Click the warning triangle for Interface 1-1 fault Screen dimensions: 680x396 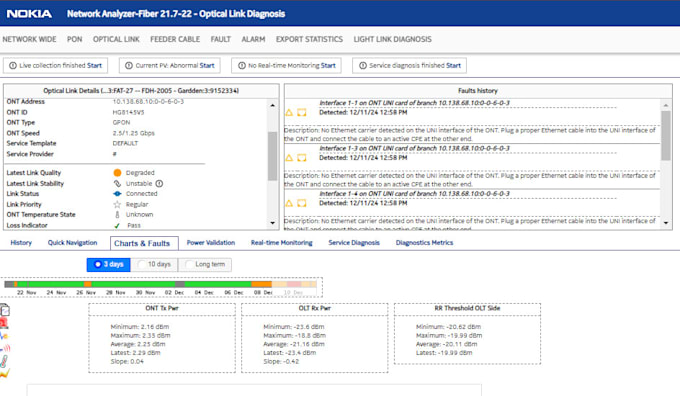pyautogui.click(x=289, y=113)
